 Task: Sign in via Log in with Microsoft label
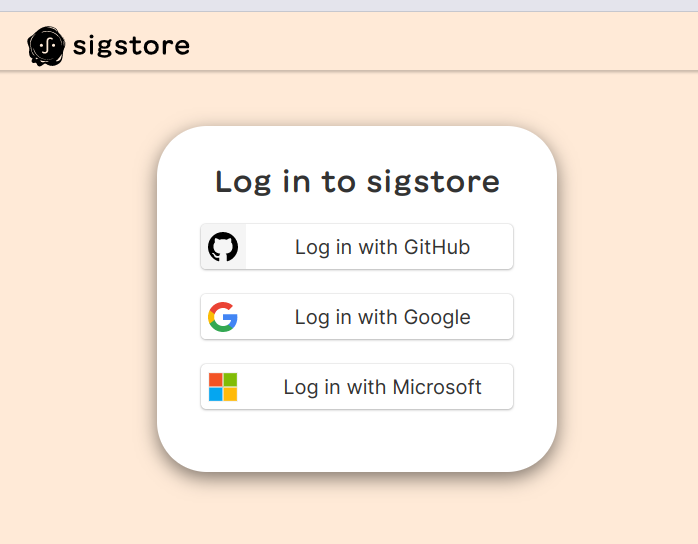tap(382, 387)
